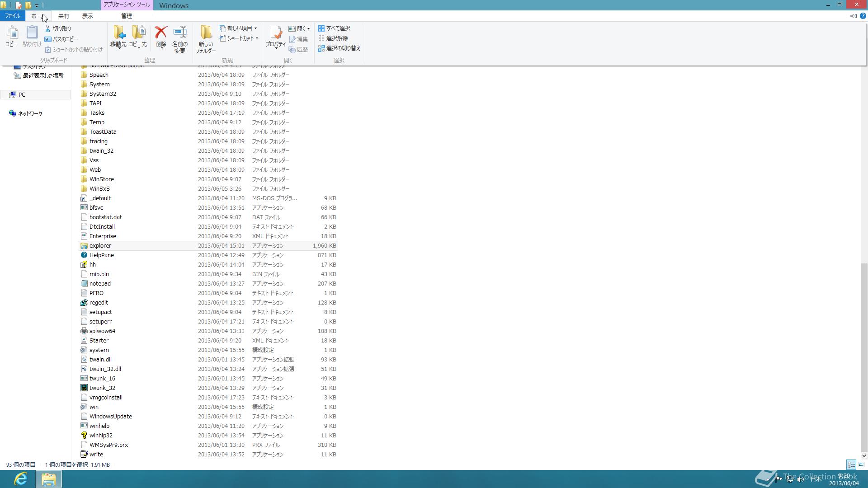Open Internet Explorer from taskbar
This screenshot has width=868, height=488.
pos(20,479)
